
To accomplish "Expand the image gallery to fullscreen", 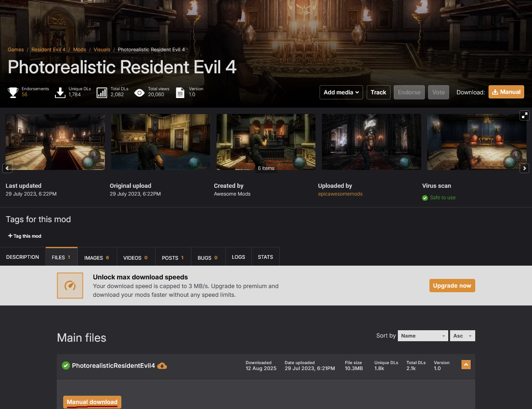I will 525,115.
